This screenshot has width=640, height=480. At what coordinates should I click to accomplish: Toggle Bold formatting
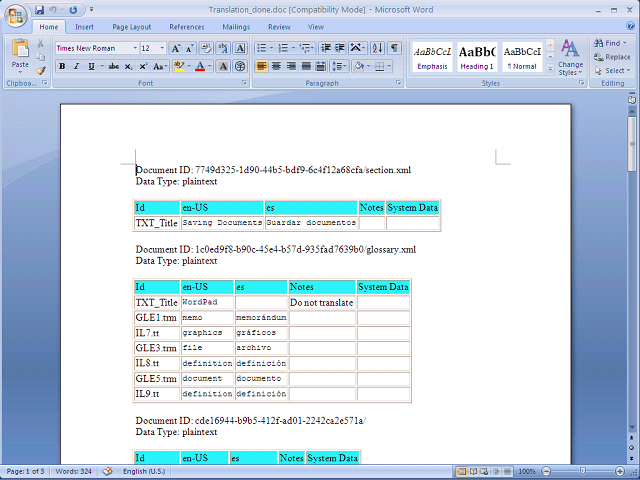pyautogui.click(x=62, y=66)
